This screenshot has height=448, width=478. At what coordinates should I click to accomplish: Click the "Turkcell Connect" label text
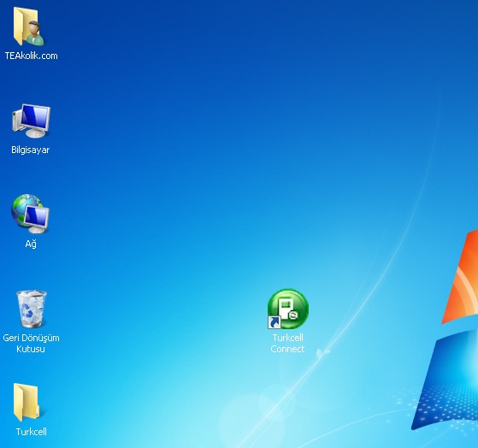pos(287,343)
